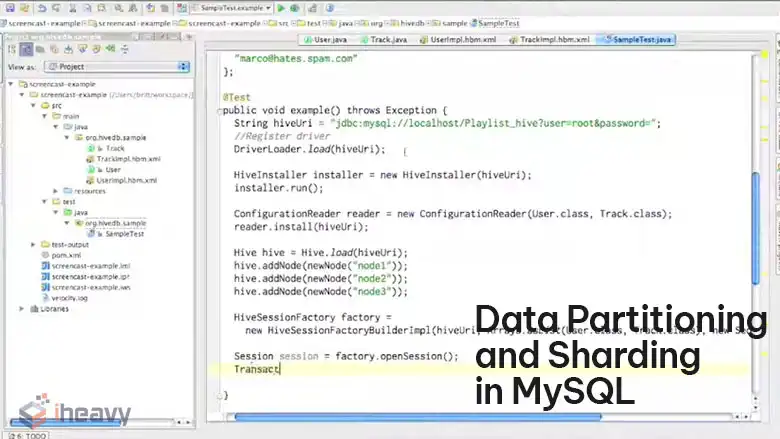Open the View as Project combo box
The width and height of the screenshot is (780, 439).
pyautogui.click(x=117, y=67)
